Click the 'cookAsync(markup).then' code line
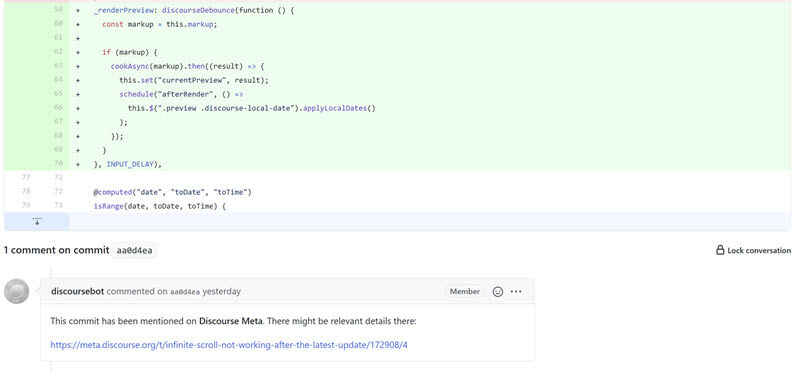Image resolution: width=797 pixels, height=377 pixels. [x=188, y=66]
